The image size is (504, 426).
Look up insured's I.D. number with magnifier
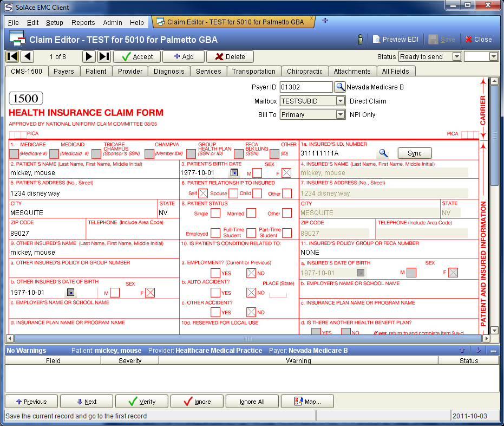pos(383,153)
